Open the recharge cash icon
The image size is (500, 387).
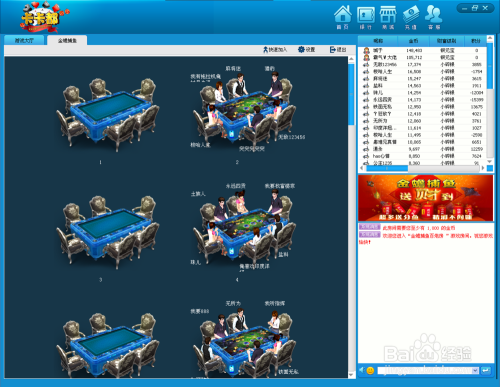click(x=411, y=15)
